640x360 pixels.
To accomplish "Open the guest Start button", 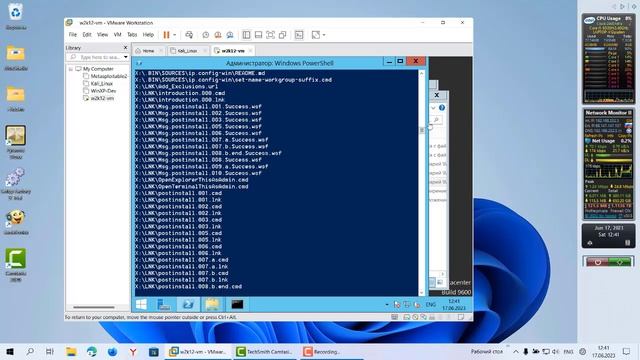I will pos(141,304).
